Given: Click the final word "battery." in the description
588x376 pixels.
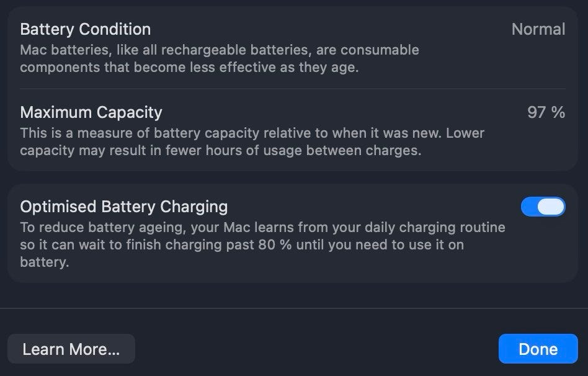Looking at the screenshot, I should pyautogui.click(x=44, y=262).
